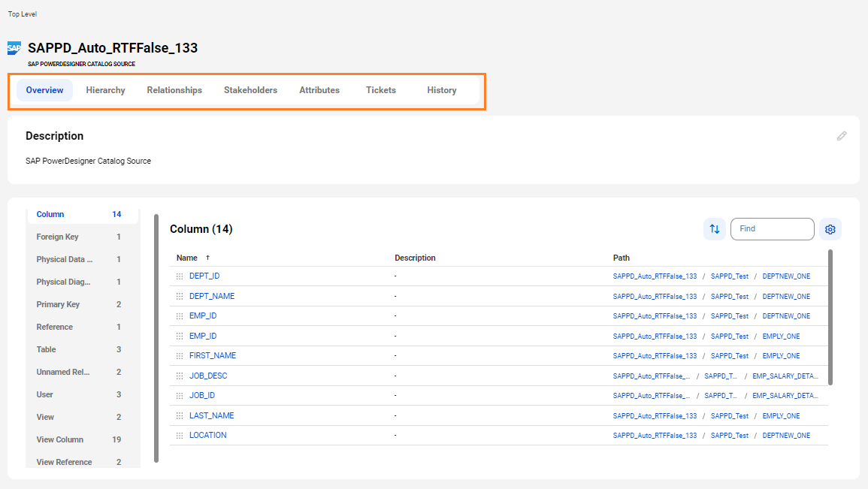Click the drag handle icon for DEPT_NAME row
Viewport: 868px width, 489px height.
(x=180, y=297)
